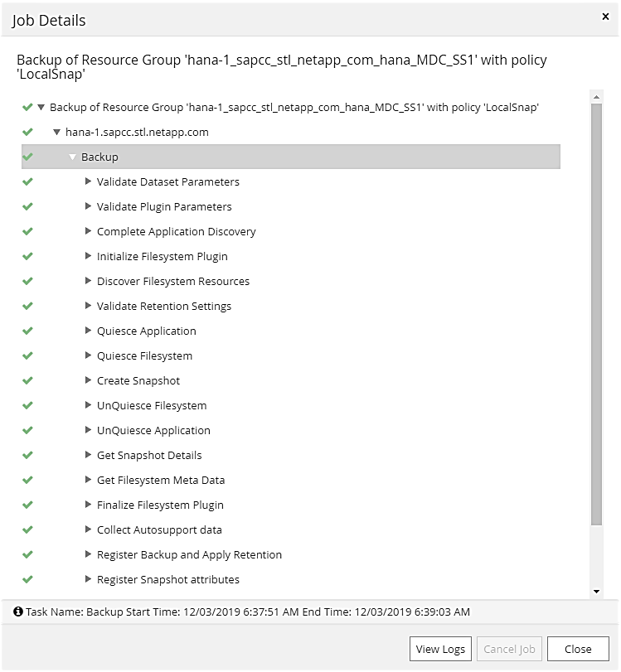Click the checkmark next to hana-1.sapcc.stl.netapp.com
The height and width of the screenshot is (672, 621).
coord(27,132)
